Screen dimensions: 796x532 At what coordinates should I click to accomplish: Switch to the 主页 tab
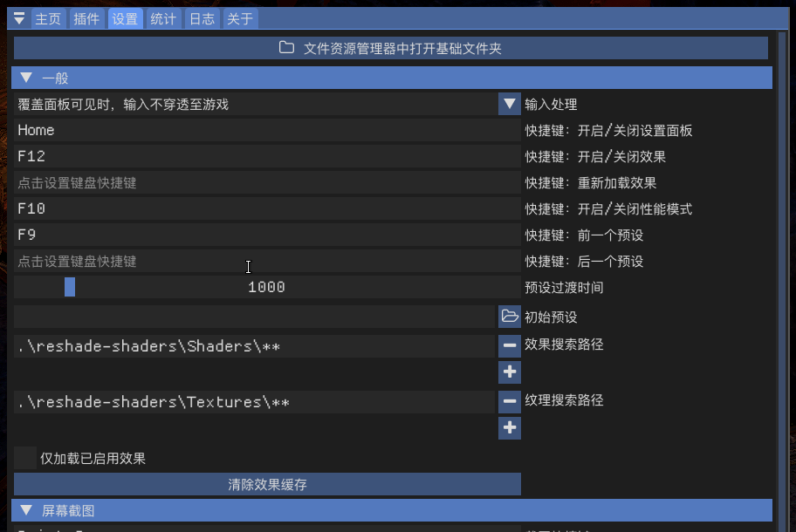coord(48,19)
